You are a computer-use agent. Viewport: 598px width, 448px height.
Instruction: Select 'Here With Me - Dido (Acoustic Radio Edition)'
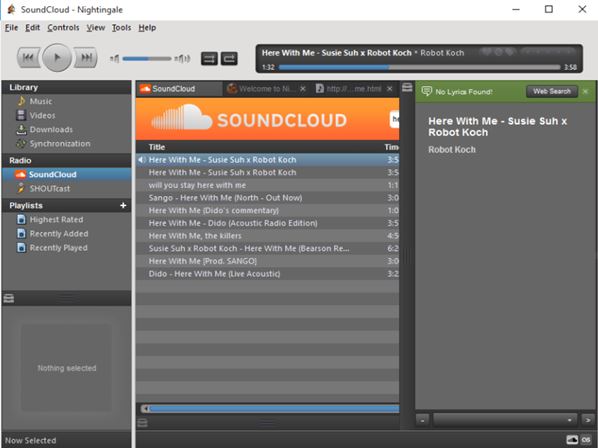pos(268,223)
